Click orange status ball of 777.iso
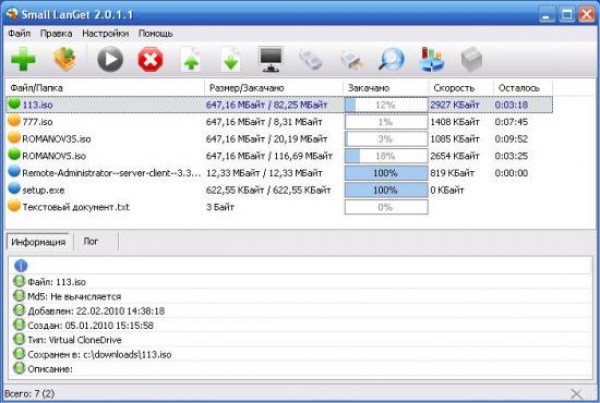600x403 pixels. point(14,121)
